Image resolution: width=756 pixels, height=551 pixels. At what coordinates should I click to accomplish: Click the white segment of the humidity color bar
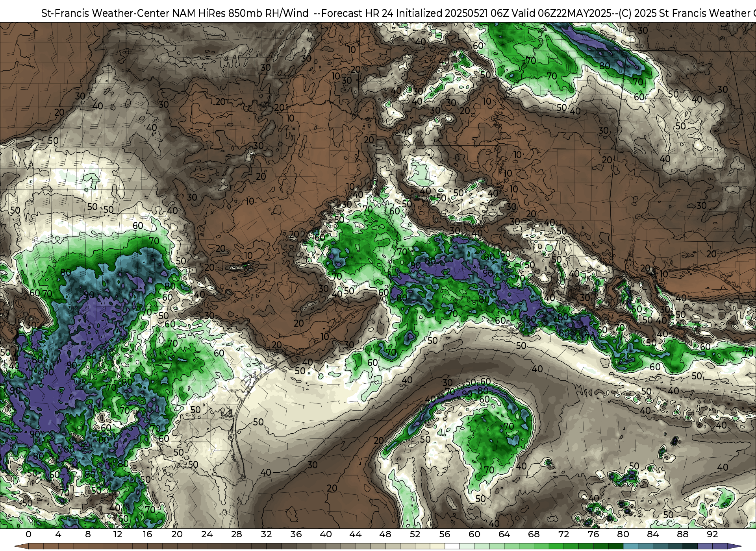coord(452,546)
